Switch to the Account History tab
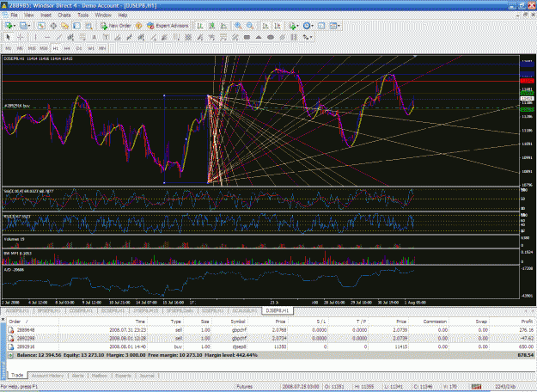The image size is (537, 392). (47, 376)
